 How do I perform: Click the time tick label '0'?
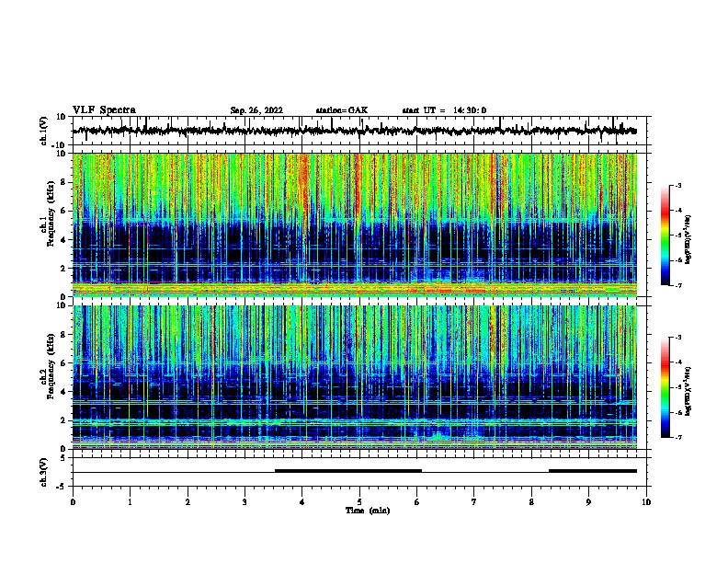pyautogui.click(x=73, y=502)
